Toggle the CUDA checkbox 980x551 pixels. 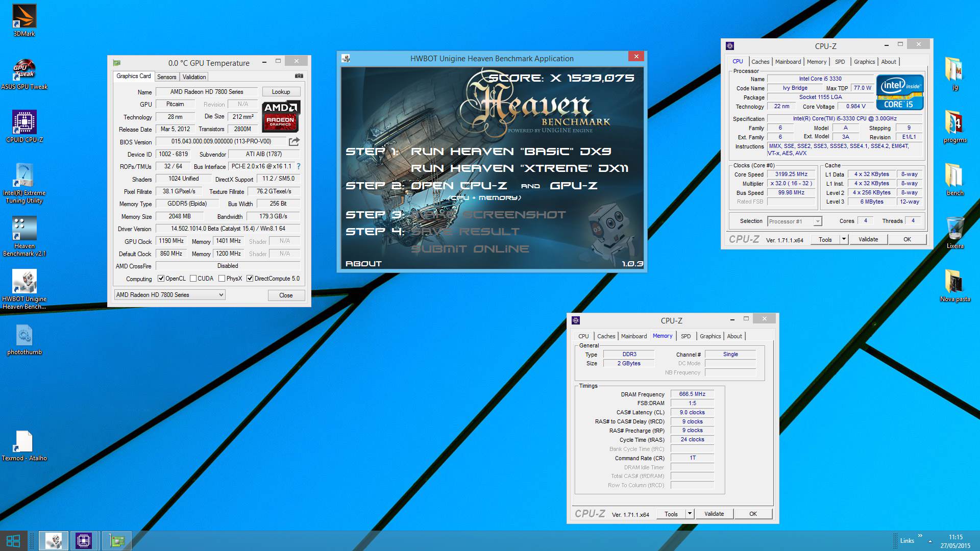(x=193, y=279)
